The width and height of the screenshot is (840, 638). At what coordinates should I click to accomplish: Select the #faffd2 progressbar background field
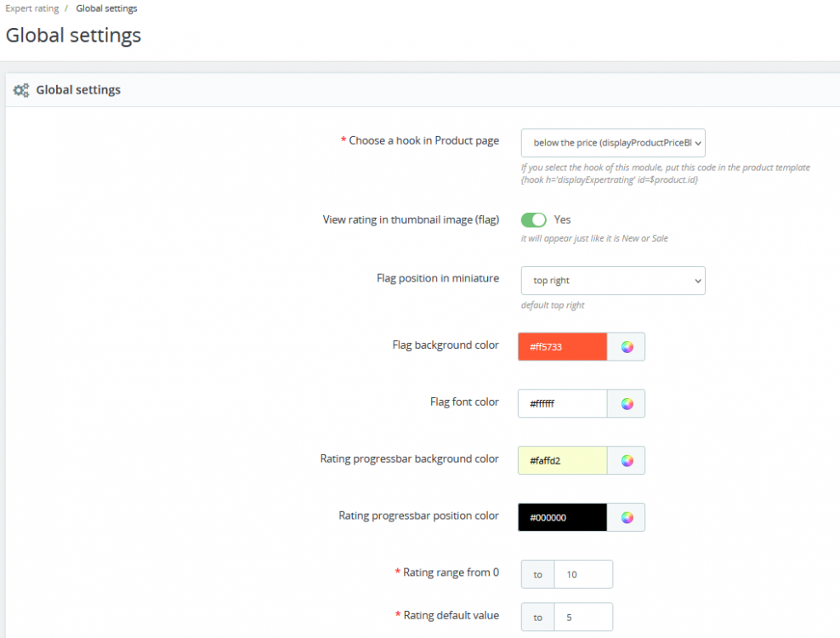point(563,461)
